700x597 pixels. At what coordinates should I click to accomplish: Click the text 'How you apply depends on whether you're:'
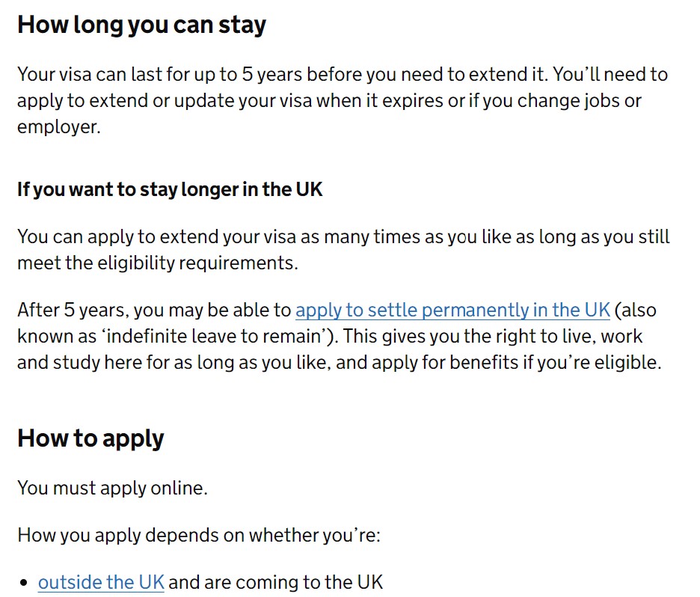(199, 535)
